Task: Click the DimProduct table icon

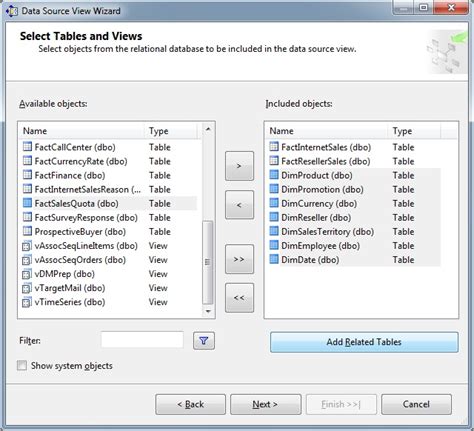Action: coord(274,175)
